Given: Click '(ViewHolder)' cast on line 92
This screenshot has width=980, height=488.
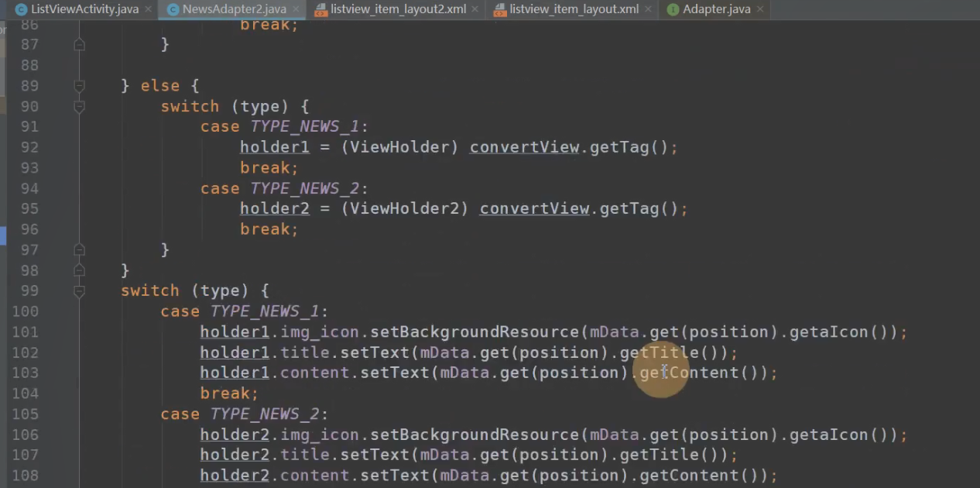Looking at the screenshot, I should (400, 147).
